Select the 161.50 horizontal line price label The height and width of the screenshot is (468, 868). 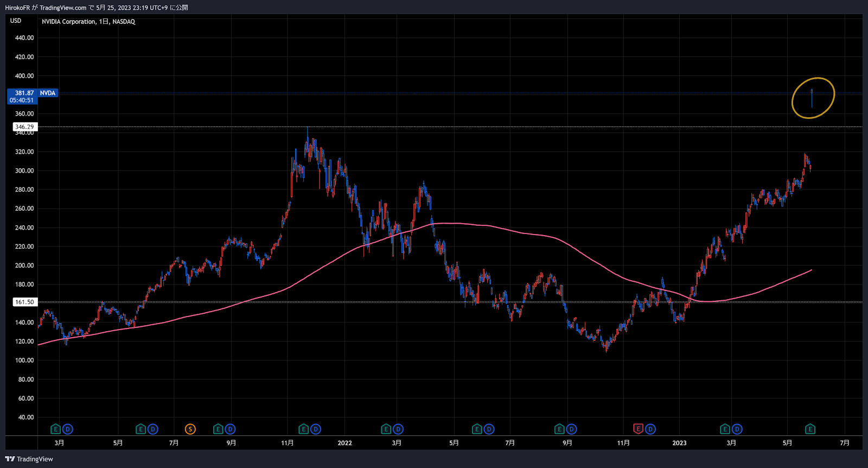24,302
